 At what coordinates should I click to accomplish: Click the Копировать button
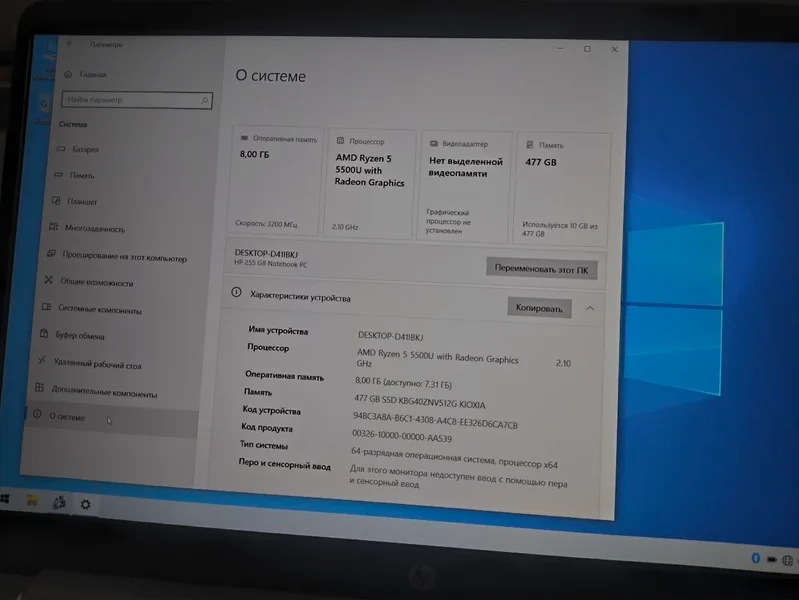pyautogui.click(x=539, y=308)
